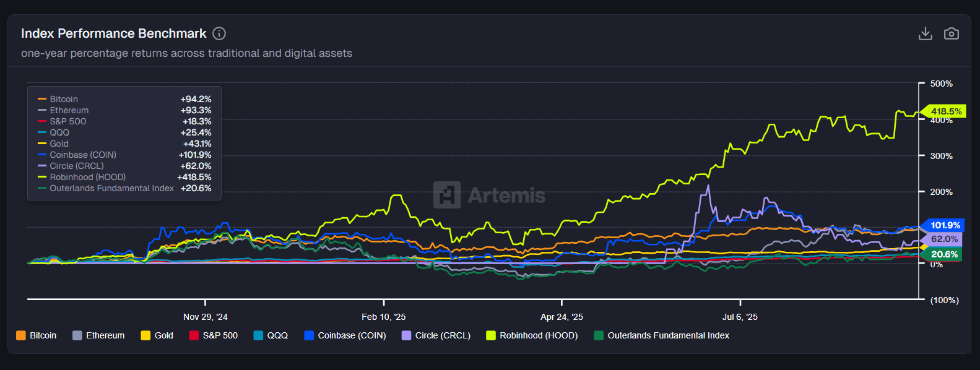
Task: Click the 62.0% Circle value tag
Action: pos(942,239)
